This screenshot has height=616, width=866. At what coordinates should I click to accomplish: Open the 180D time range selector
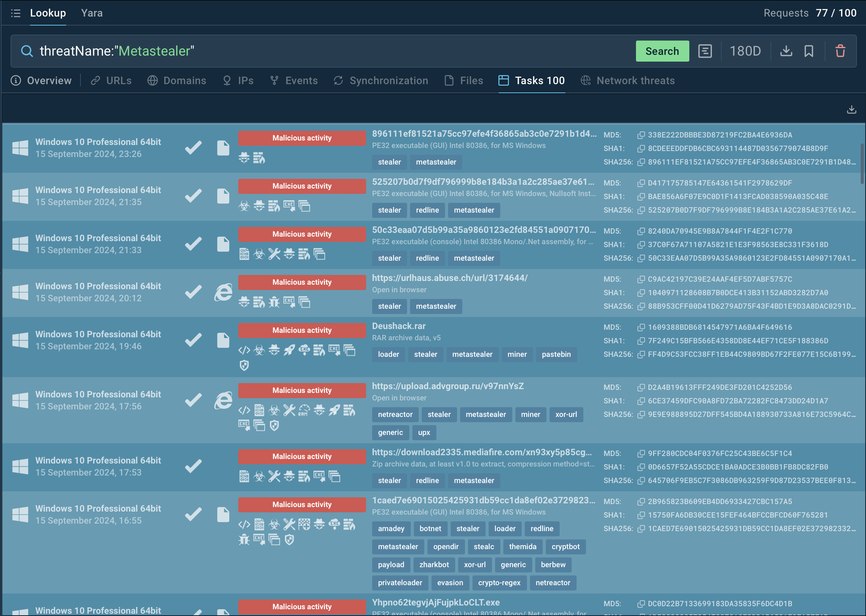(x=745, y=51)
